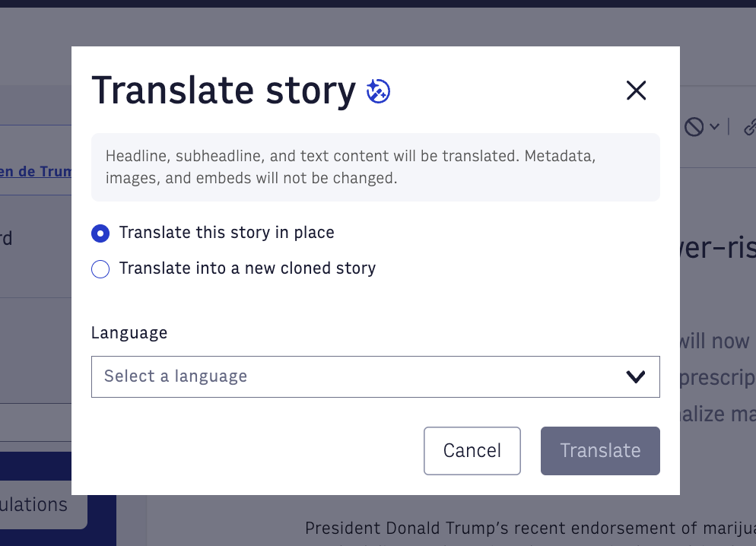
Task: Click the language dropdown chevron arrow
Action: [x=636, y=377]
